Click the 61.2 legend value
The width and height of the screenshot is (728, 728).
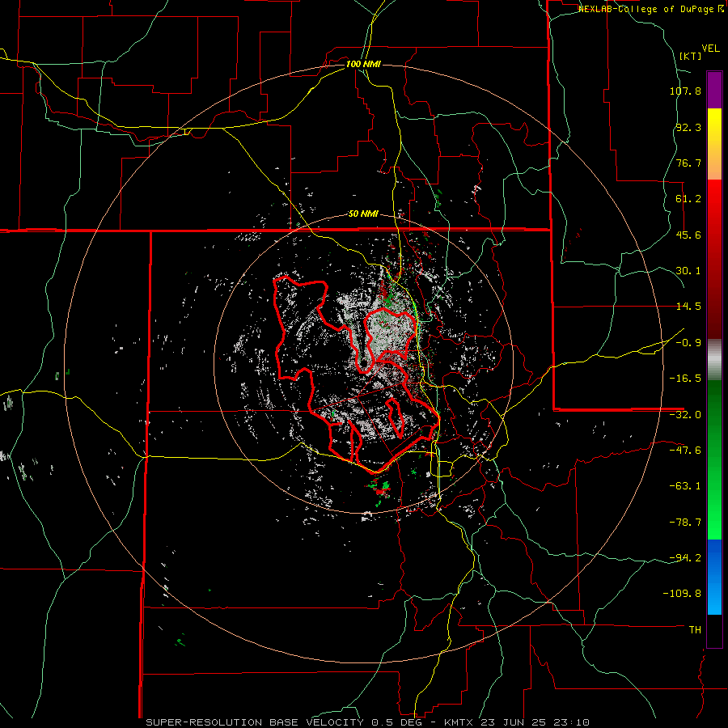pyautogui.click(x=688, y=199)
